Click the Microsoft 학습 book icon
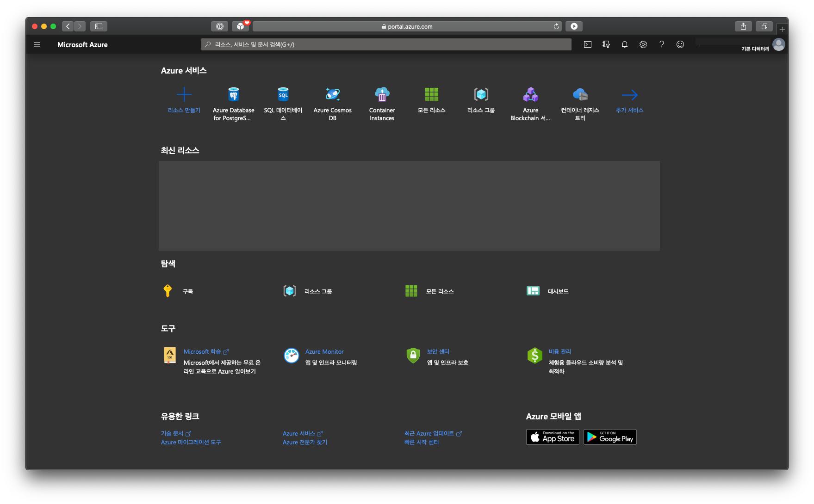The height and width of the screenshot is (504, 814). click(x=170, y=356)
